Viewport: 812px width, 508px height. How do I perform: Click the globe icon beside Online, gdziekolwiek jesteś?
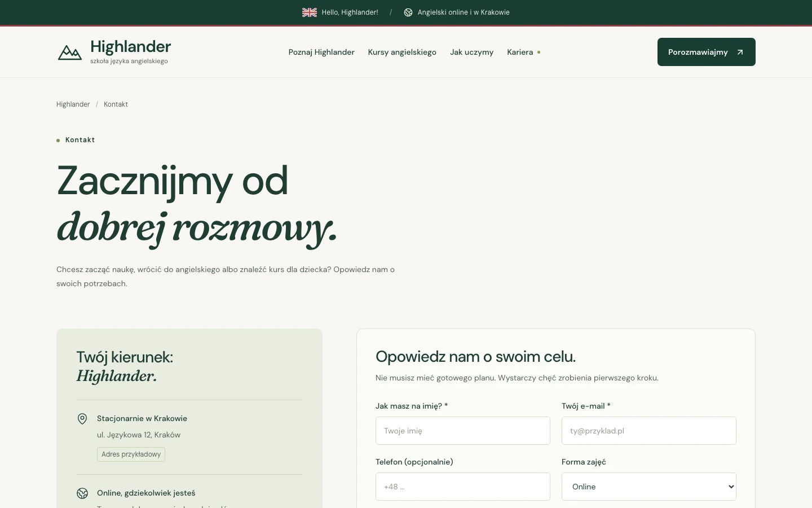(x=82, y=493)
